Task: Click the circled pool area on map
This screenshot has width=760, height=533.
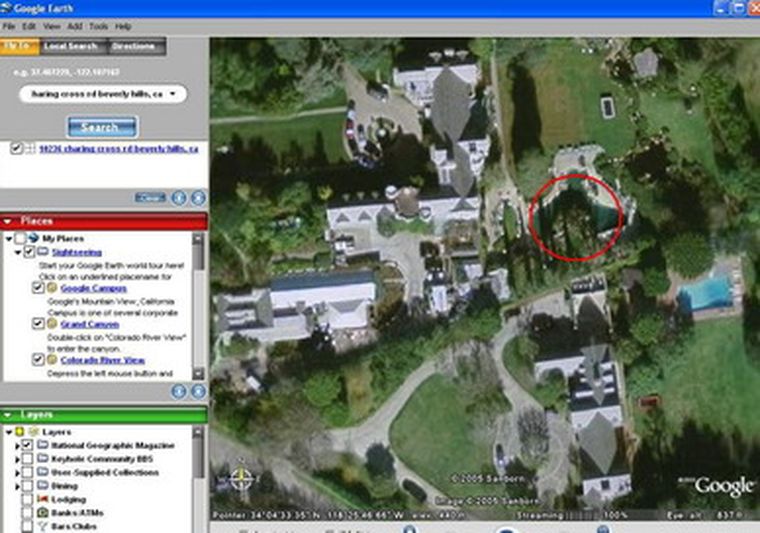Action: click(575, 217)
